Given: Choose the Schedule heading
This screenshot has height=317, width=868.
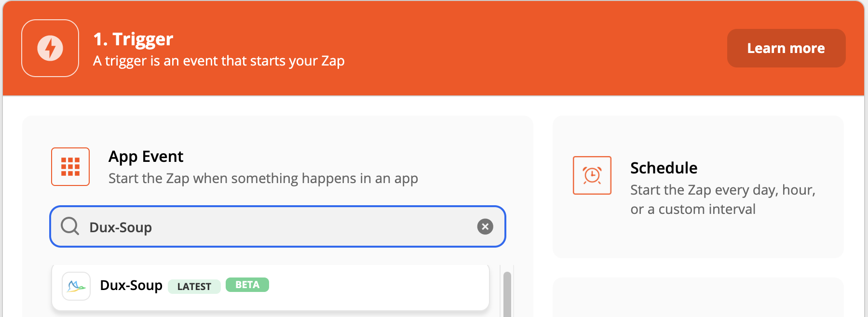Looking at the screenshot, I should [664, 168].
